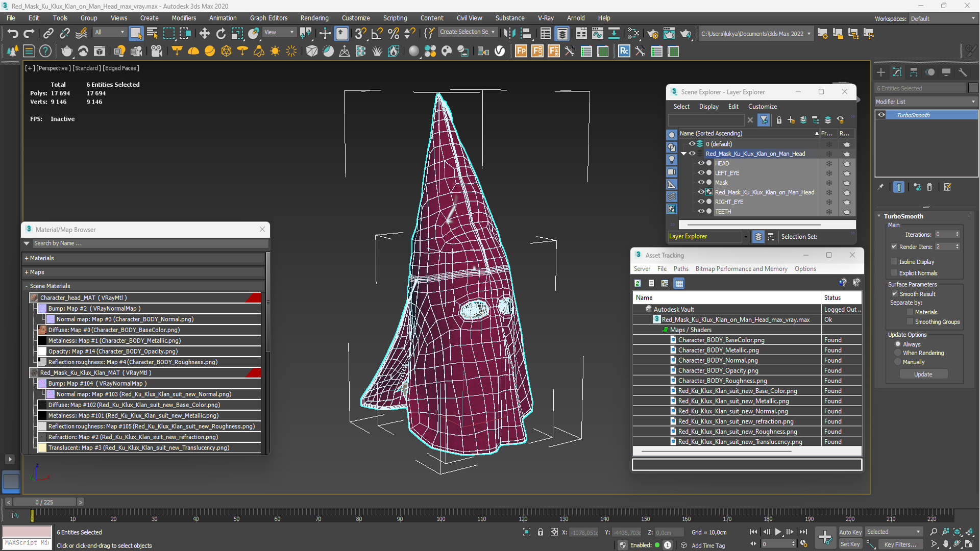
Task: Click the Key Filters button
Action: click(900, 544)
